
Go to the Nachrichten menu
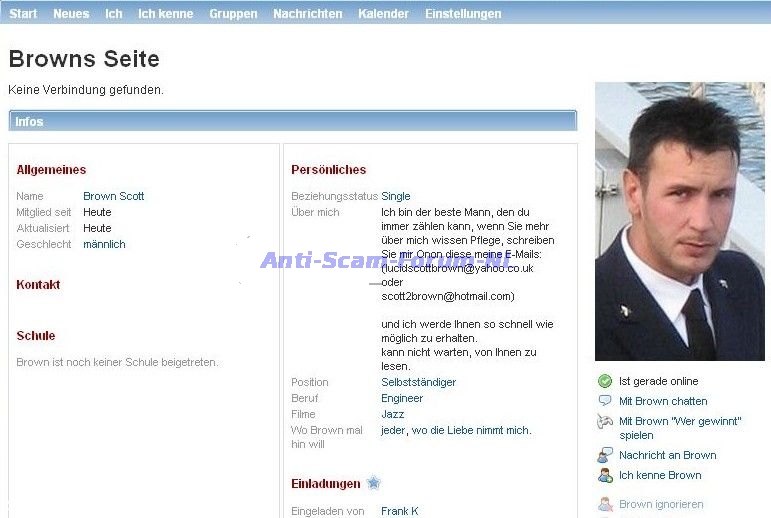(x=307, y=14)
